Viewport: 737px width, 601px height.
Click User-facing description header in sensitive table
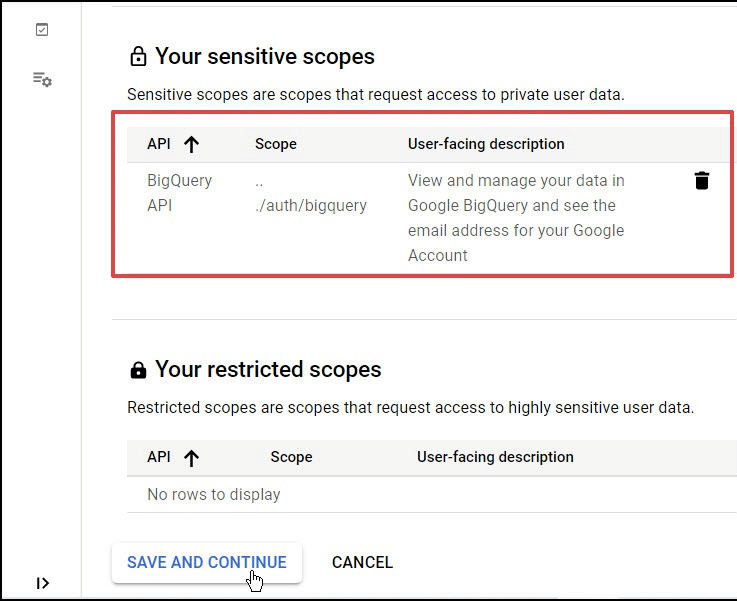point(486,144)
